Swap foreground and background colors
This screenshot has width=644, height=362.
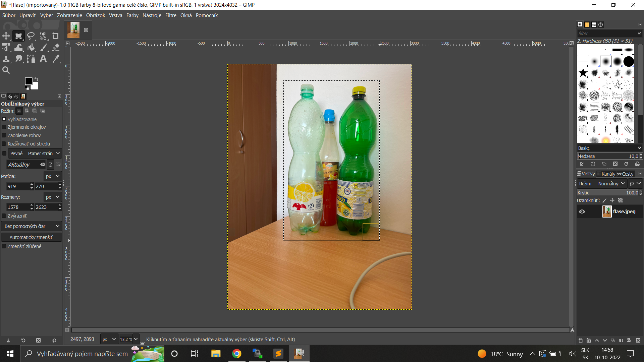[x=36, y=79]
